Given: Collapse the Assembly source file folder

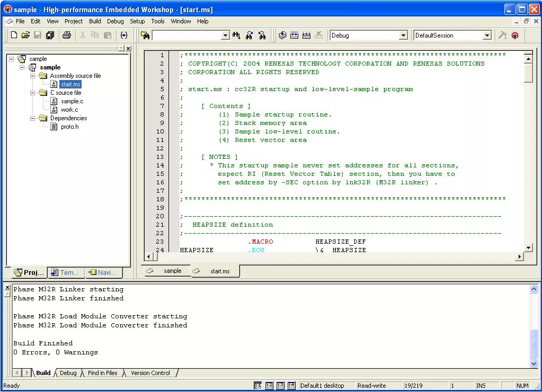Looking at the screenshot, I should click(x=32, y=76).
